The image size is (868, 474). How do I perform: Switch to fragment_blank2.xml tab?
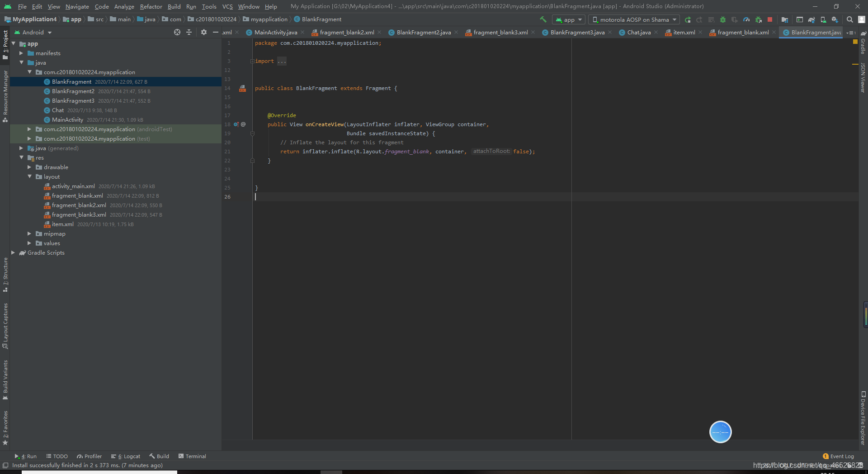point(346,33)
